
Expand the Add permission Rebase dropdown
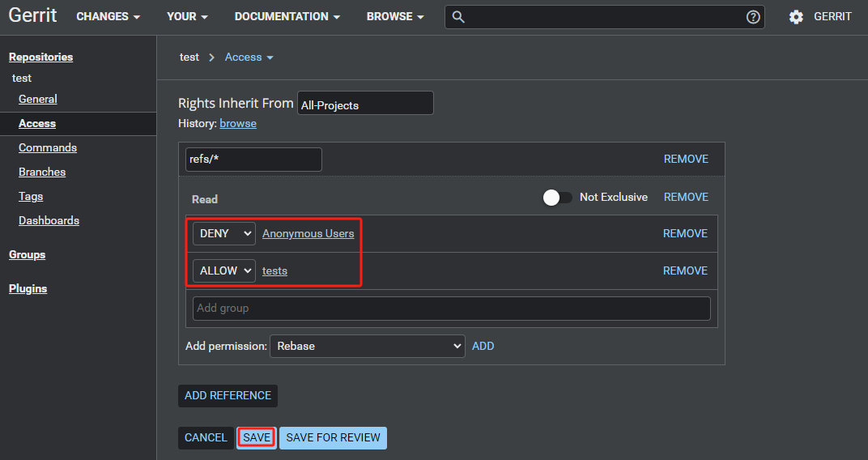[367, 346]
